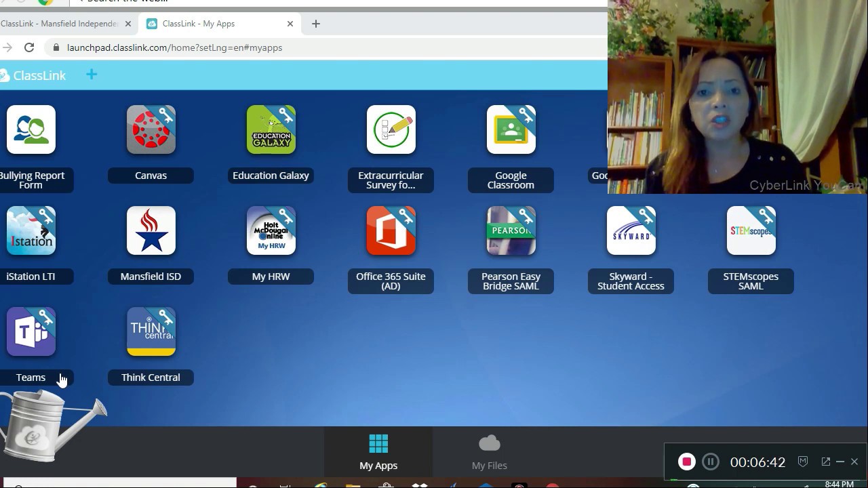Launch the Education Galaxy app icon
The height and width of the screenshot is (488, 868).
coord(271,129)
